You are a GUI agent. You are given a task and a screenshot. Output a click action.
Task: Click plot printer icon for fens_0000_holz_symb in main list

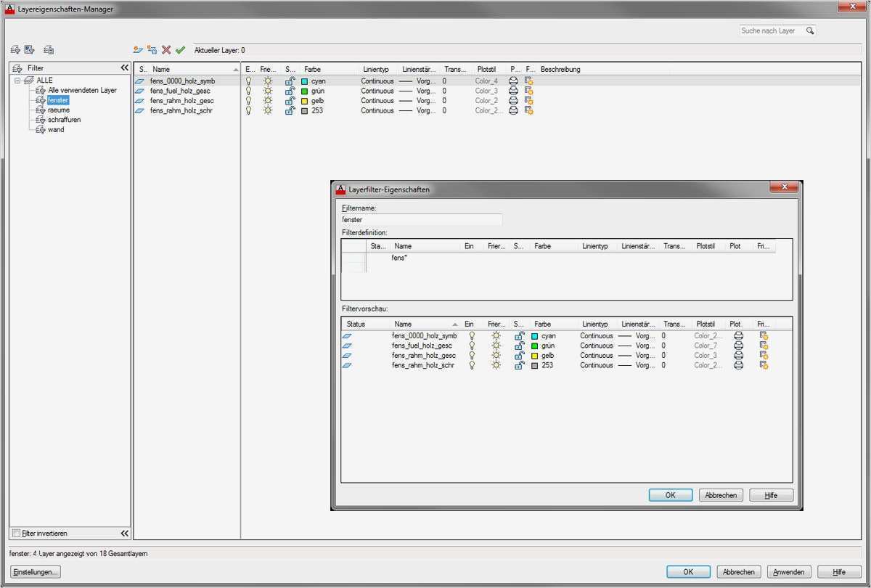coord(514,81)
